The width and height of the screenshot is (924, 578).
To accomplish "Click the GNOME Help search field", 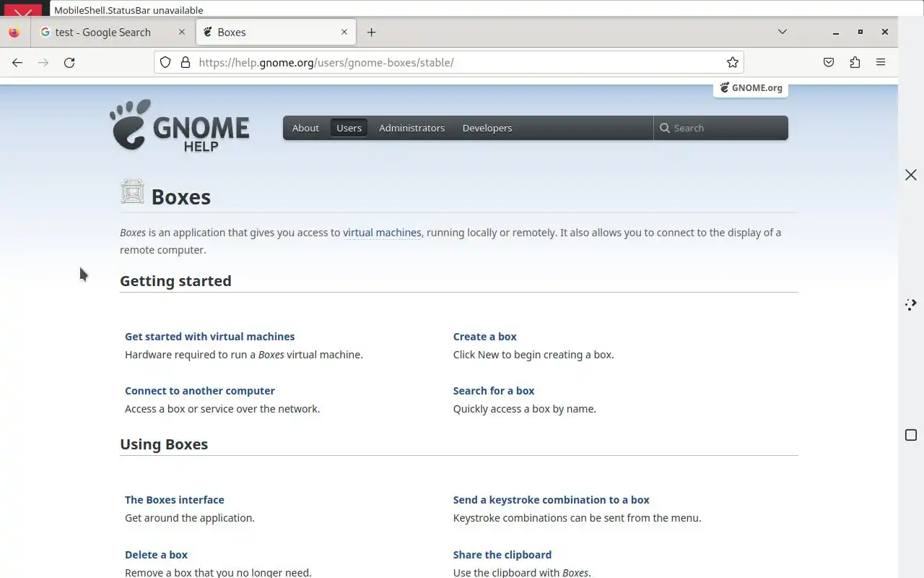I will (720, 128).
